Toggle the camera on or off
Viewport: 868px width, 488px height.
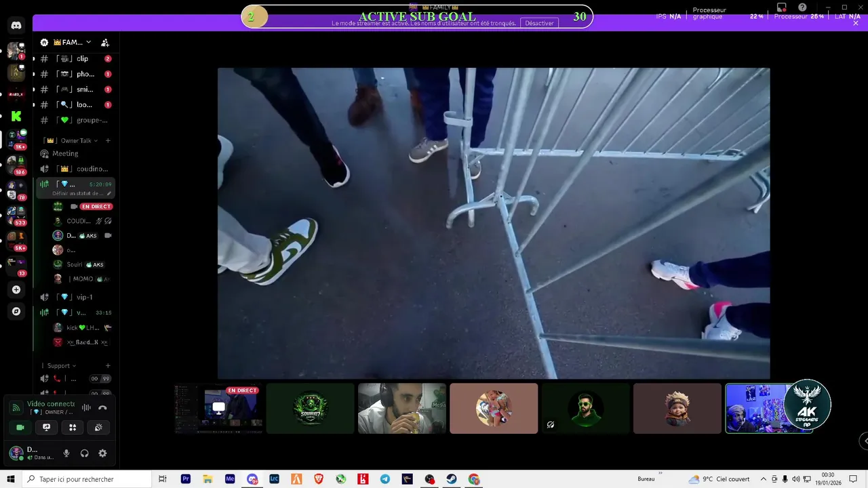point(20,428)
